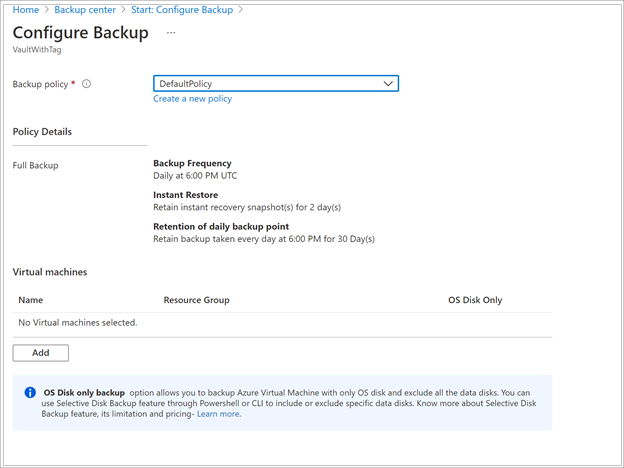This screenshot has width=624, height=468.
Task: Select the OS Disk Only column header
Action: [475, 300]
